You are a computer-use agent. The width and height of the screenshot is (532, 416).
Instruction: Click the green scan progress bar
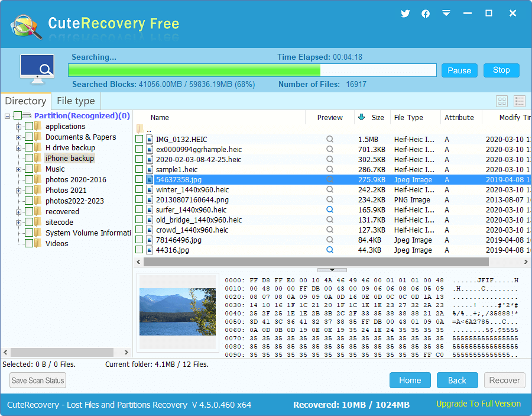252,70
